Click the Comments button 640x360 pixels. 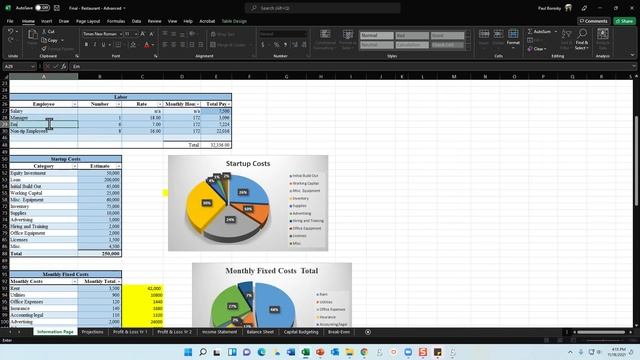pos(593,21)
